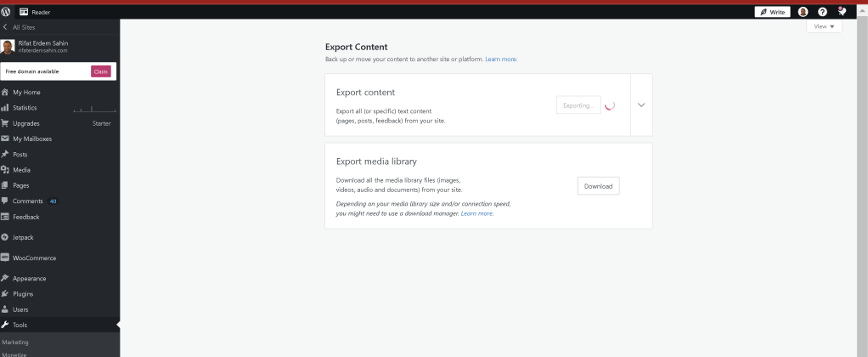Click the Export media library heading

point(376,161)
